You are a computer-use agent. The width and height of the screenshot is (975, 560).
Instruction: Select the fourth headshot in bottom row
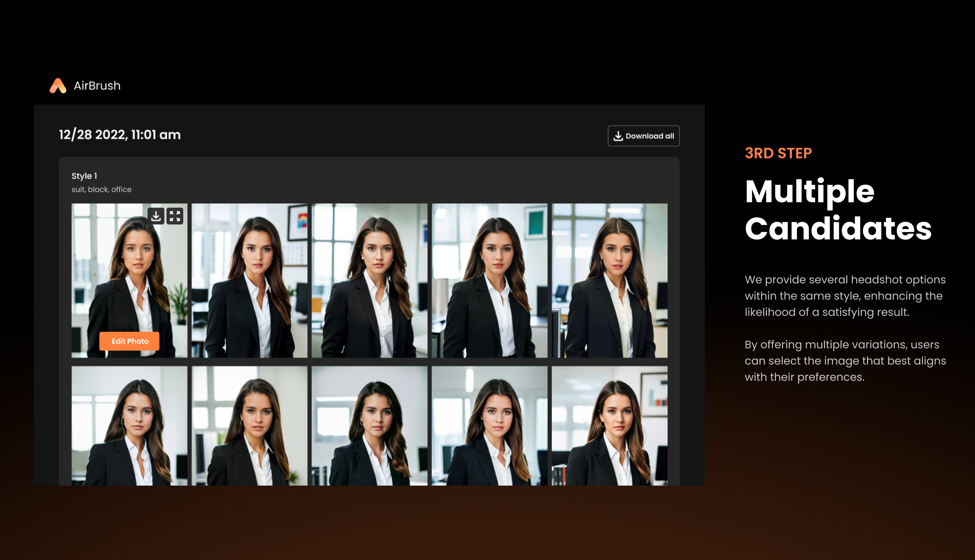tap(489, 425)
